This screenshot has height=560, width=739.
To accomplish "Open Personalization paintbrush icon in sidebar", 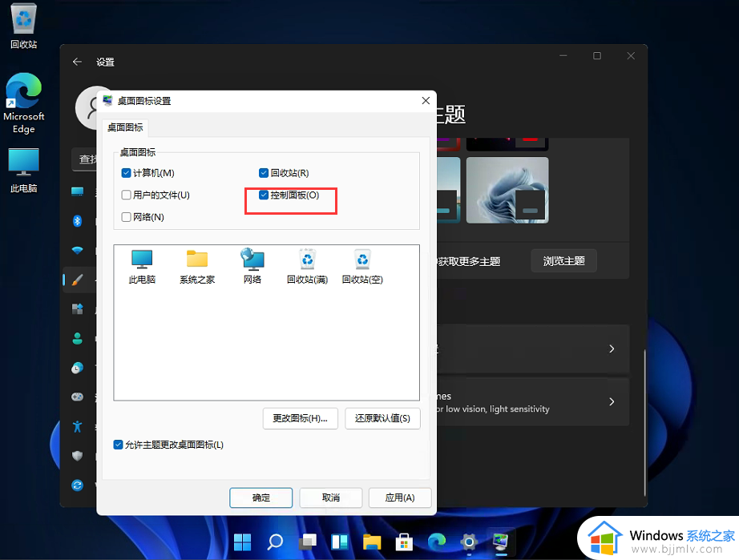I will pos(77,280).
